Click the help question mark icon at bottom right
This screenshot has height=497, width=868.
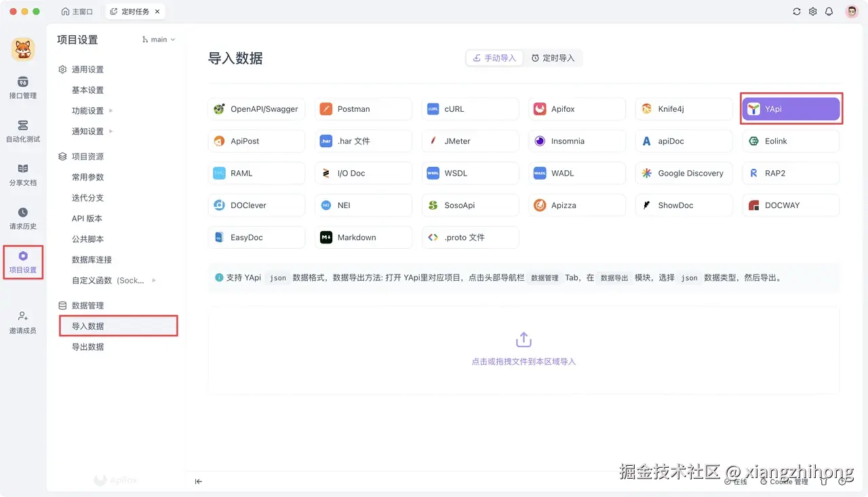pyautogui.click(x=842, y=481)
